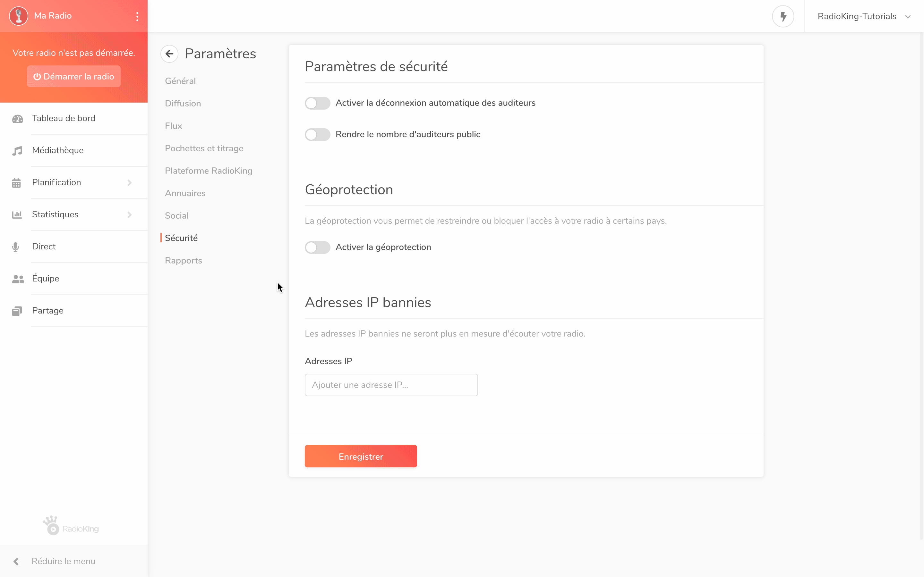Open Tableau de bord via gauge icon

18,119
